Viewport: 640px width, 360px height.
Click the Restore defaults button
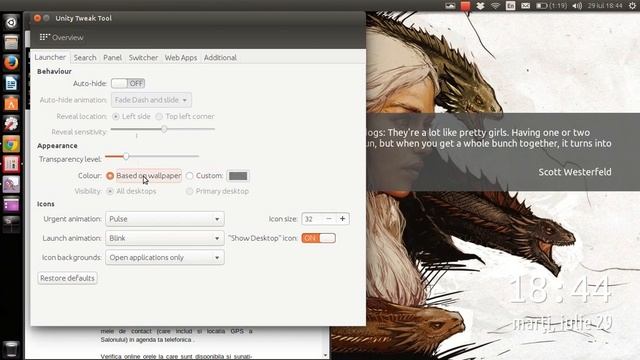[x=67, y=278]
